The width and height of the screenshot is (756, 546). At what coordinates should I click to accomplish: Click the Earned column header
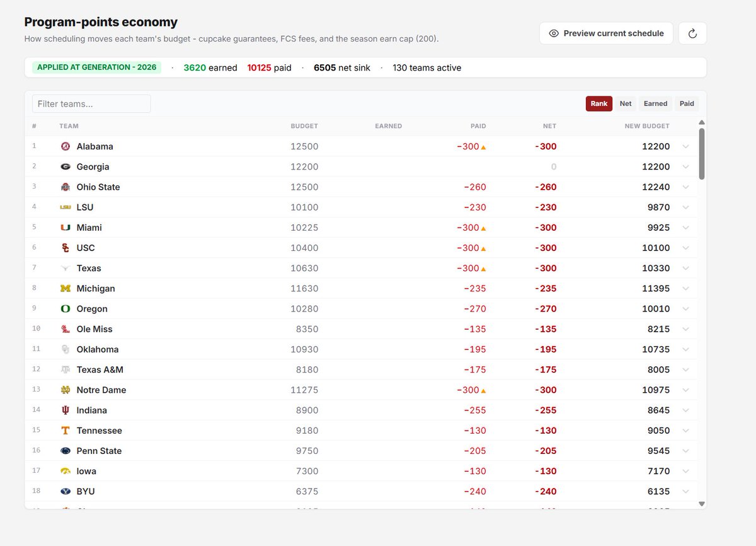click(x=388, y=126)
